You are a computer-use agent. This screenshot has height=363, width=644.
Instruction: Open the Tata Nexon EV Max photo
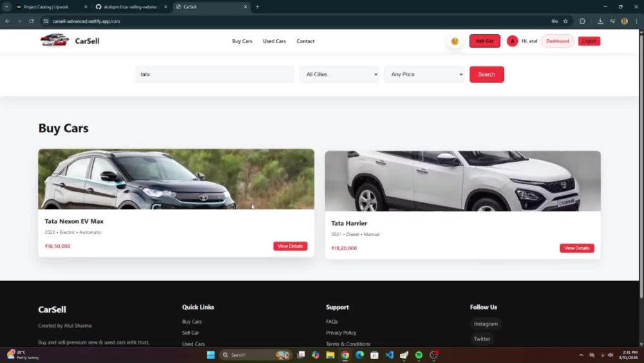click(x=176, y=179)
